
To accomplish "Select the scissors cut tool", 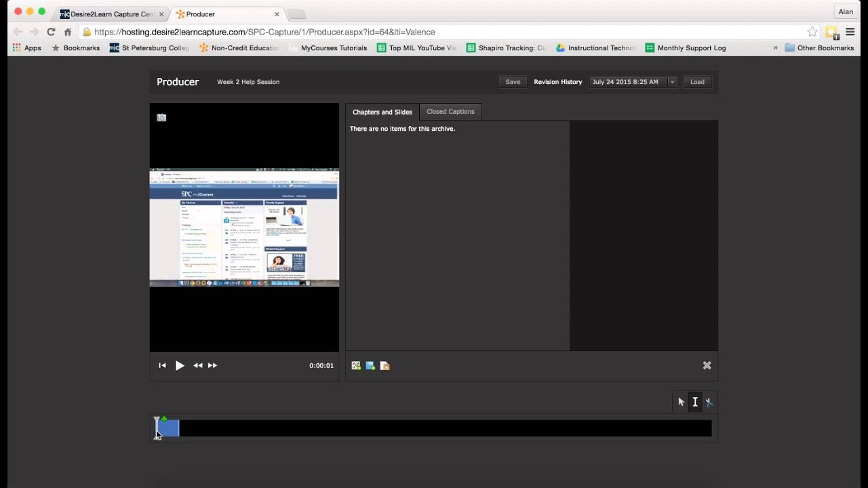I will pos(709,402).
